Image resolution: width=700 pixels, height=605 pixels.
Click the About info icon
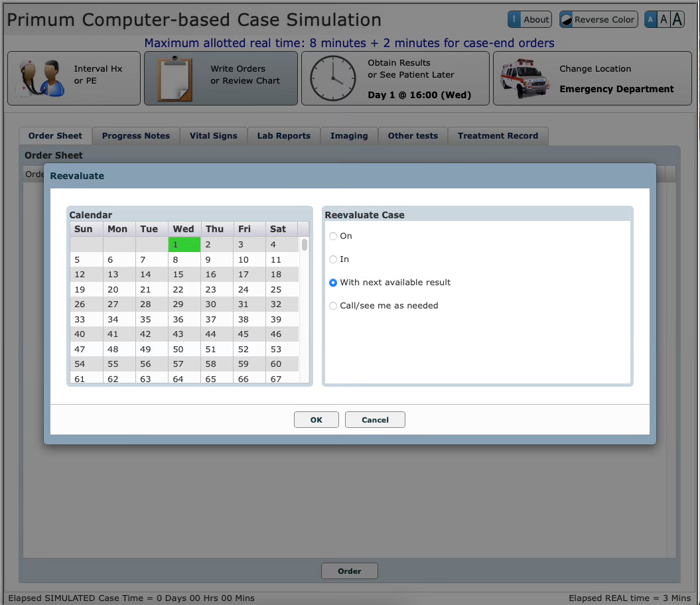[x=515, y=19]
